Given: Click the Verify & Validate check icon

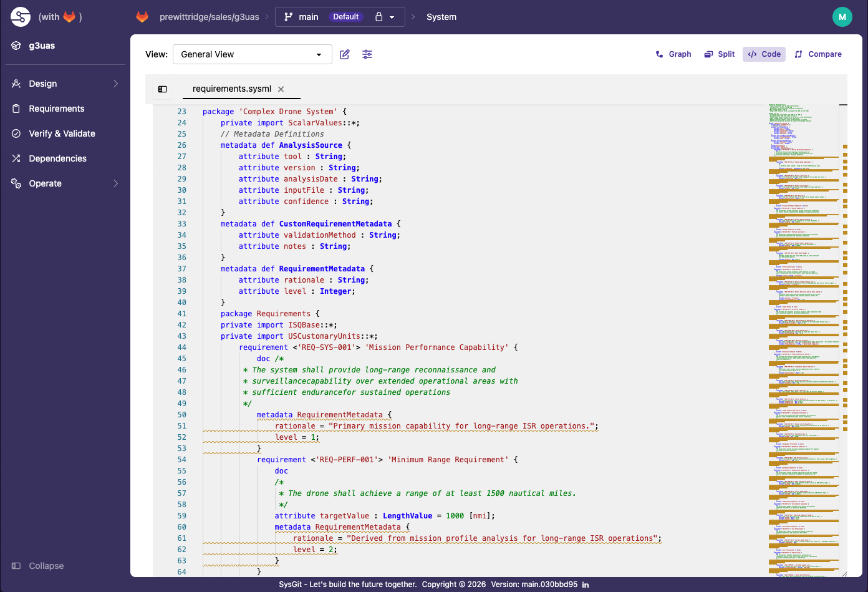Looking at the screenshot, I should tap(16, 133).
